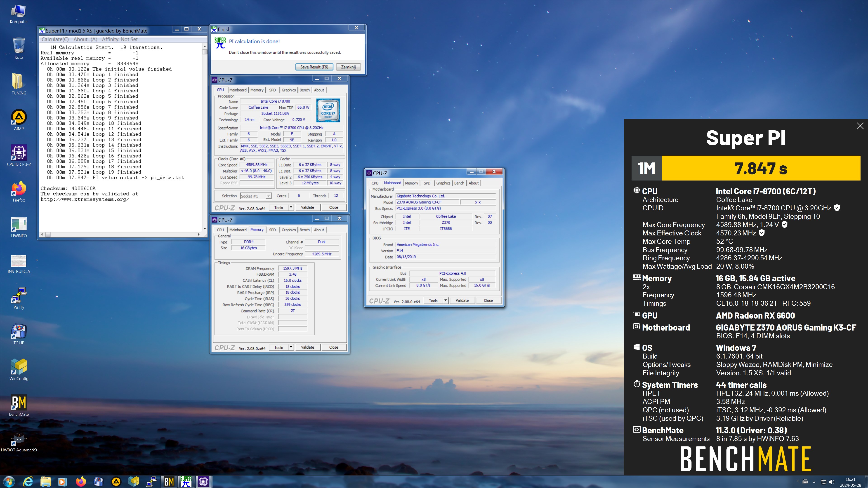Open the BenchMate desktop shortcut
Image resolution: width=868 pixels, height=488 pixels.
click(19, 406)
